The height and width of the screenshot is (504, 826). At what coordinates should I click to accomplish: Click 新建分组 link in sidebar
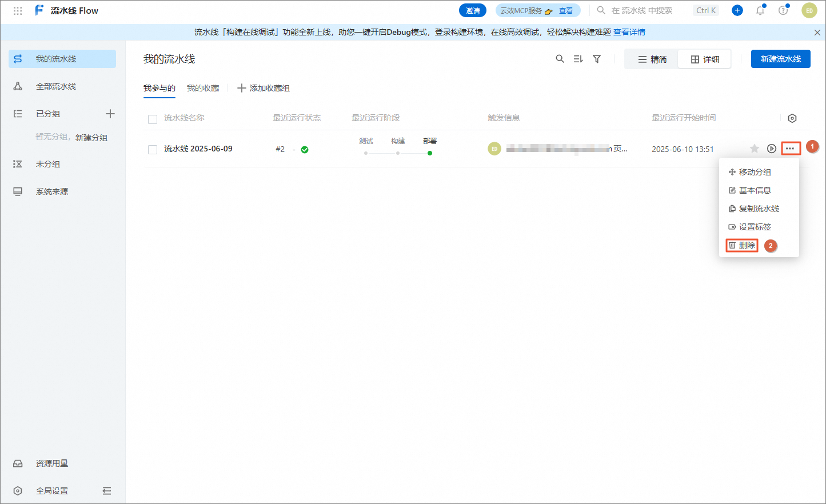click(x=91, y=138)
